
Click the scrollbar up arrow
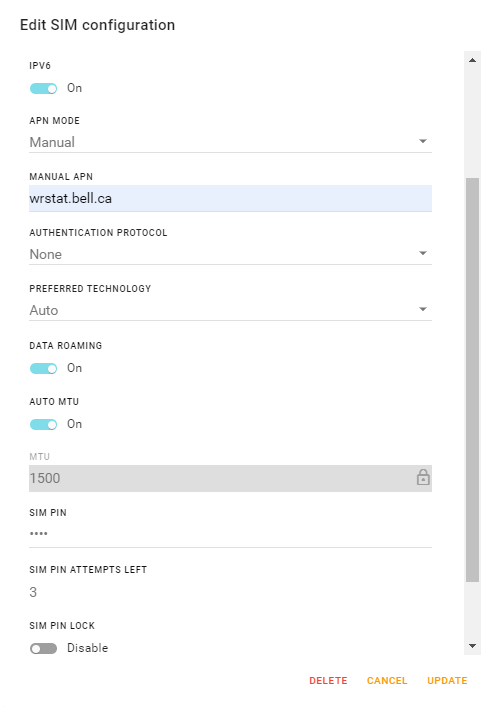[472, 60]
